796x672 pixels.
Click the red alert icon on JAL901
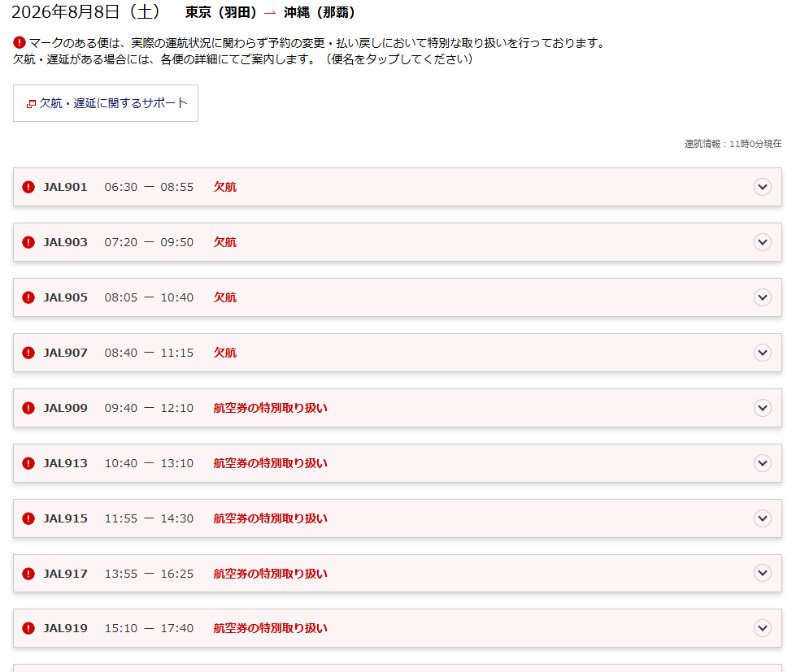coord(28,187)
